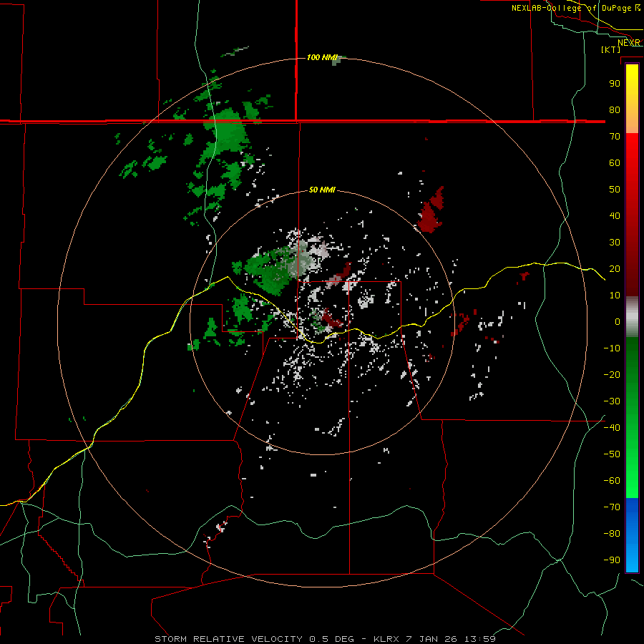Click the -60 knot legend value
This screenshot has width=644, height=644.
click(612, 481)
